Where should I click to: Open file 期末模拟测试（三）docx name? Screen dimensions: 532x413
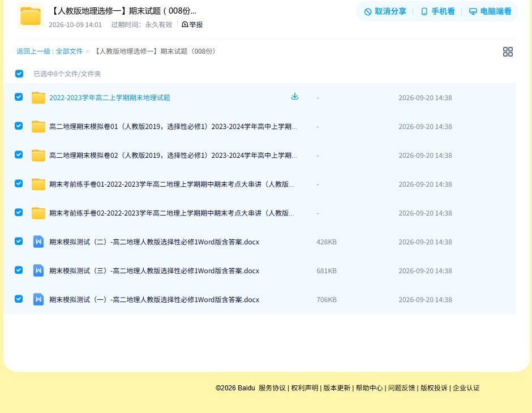click(x=154, y=270)
